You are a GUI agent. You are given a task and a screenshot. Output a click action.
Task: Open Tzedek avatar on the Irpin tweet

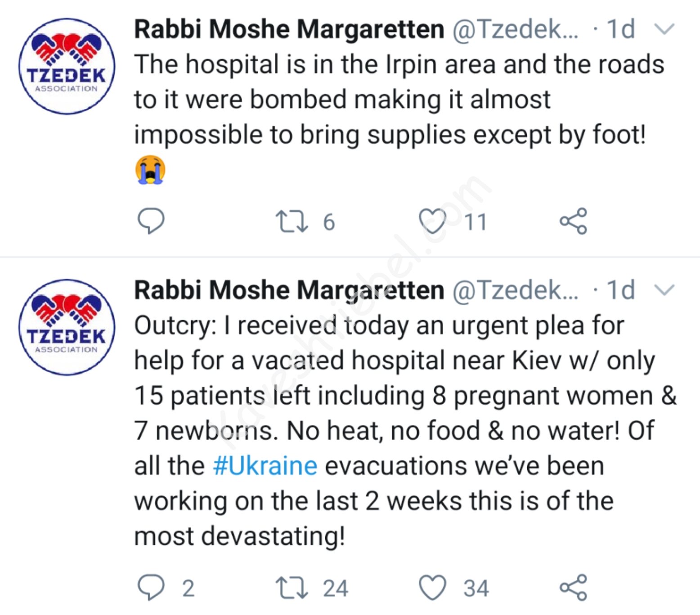point(67,66)
